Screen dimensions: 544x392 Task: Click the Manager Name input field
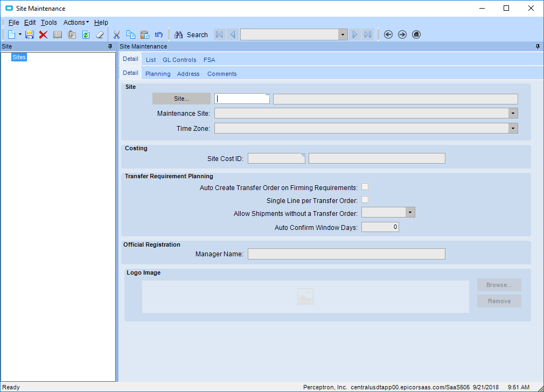tap(346, 254)
